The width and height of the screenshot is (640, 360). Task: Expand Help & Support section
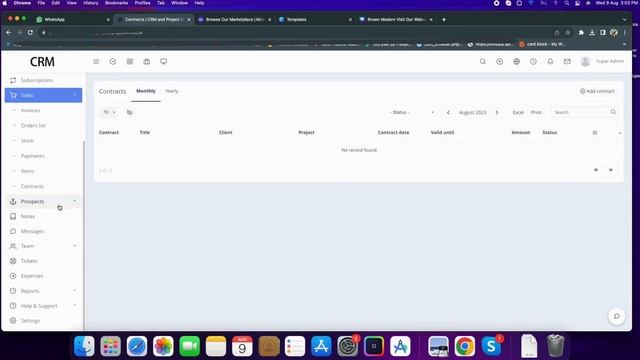click(43, 306)
